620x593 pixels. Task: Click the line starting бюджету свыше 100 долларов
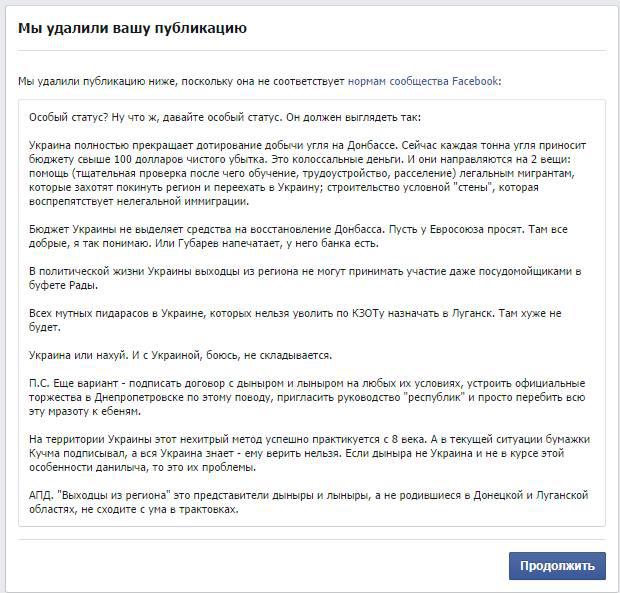[300, 159]
